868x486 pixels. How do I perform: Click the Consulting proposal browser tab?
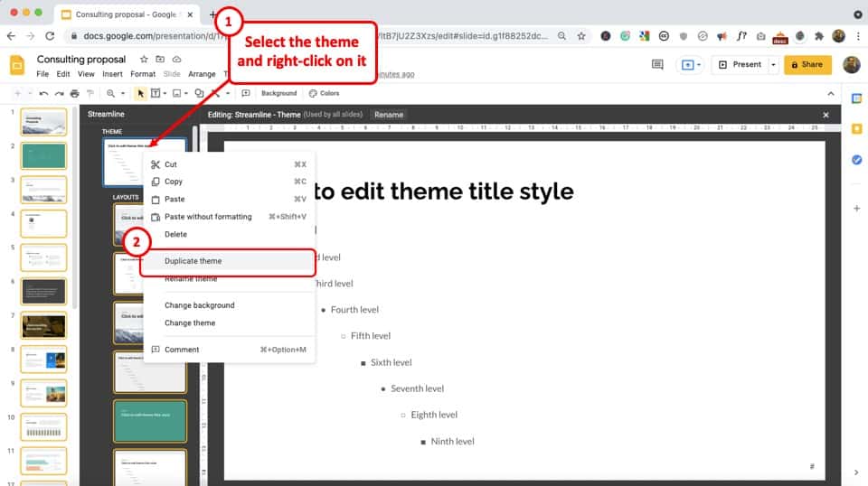point(127,14)
